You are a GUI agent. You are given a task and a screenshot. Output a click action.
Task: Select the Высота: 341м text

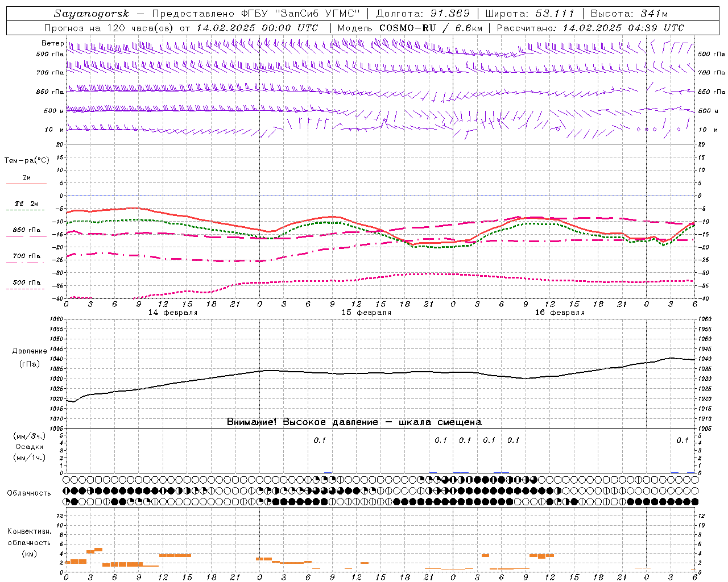coord(629,14)
